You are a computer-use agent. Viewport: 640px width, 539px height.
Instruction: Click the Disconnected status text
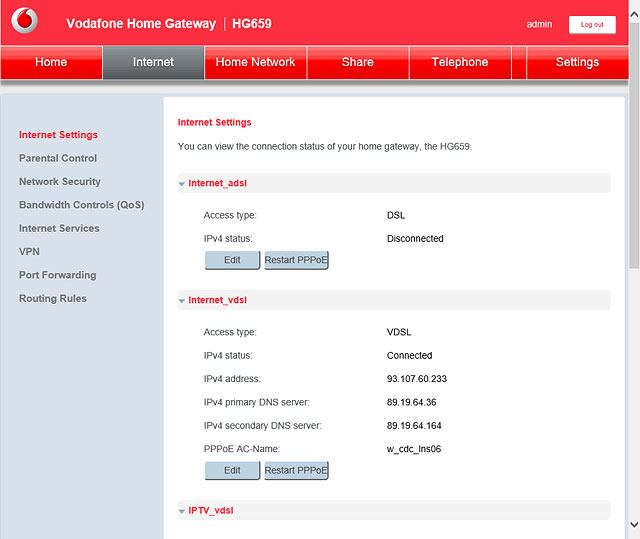[415, 239]
